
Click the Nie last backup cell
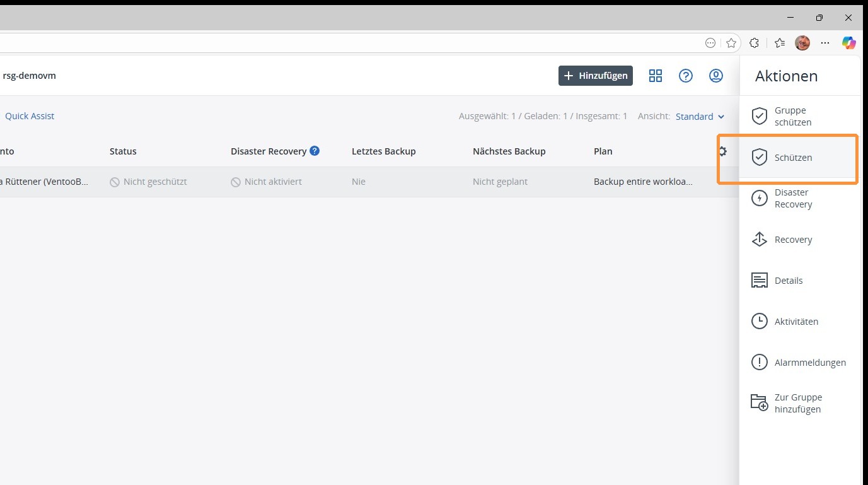click(359, 182)
